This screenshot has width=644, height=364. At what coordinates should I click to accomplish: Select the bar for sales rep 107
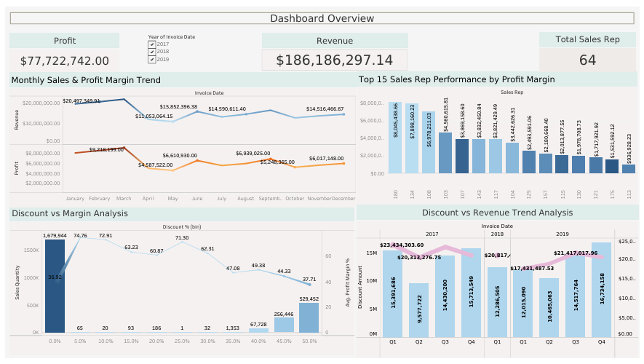pos(462,156)
